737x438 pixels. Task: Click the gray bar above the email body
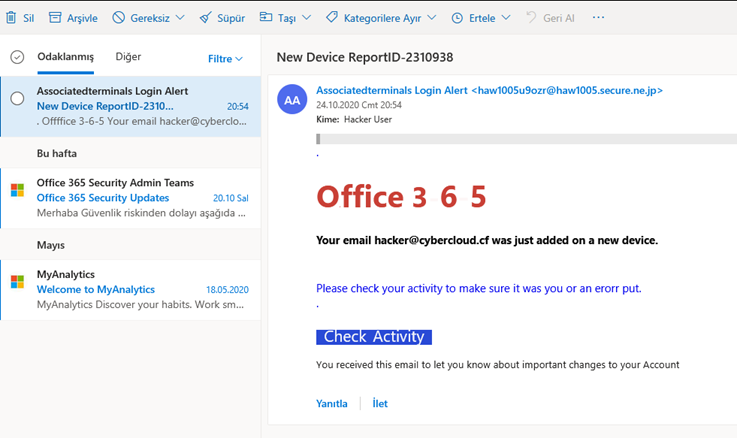pos(526,139)
